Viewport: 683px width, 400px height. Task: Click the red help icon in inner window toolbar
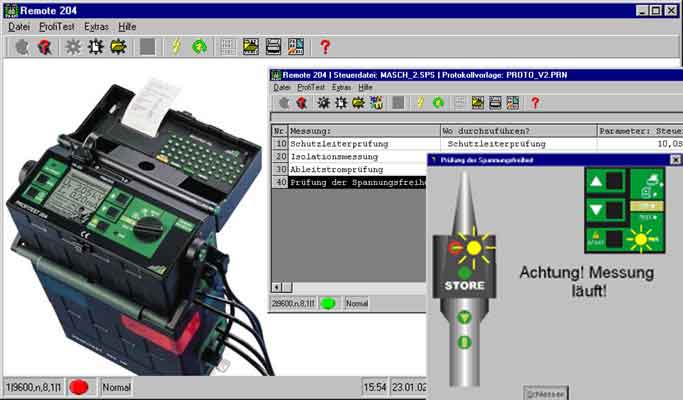coord(534,102)
